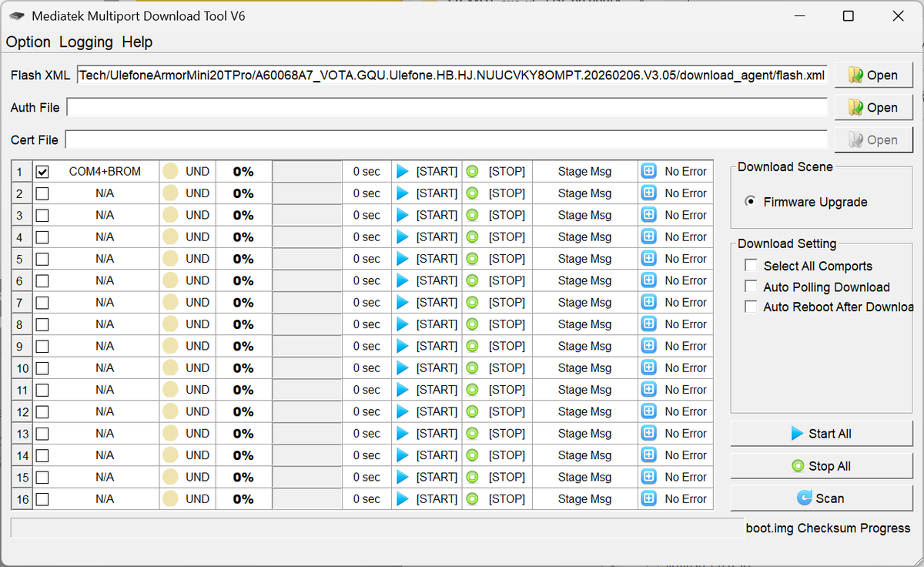Uncheck the COM4+BROM port checkbox

[x=42, y=171]
